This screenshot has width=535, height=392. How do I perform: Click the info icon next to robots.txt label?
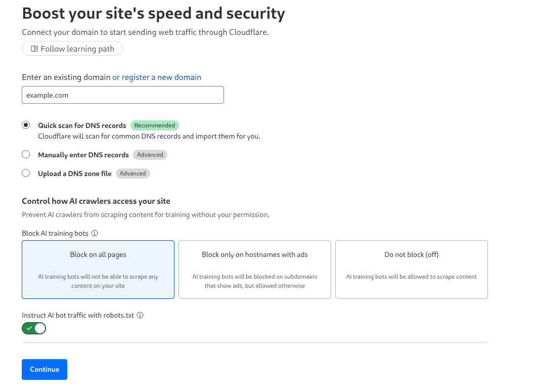click(x=140, y=315)
